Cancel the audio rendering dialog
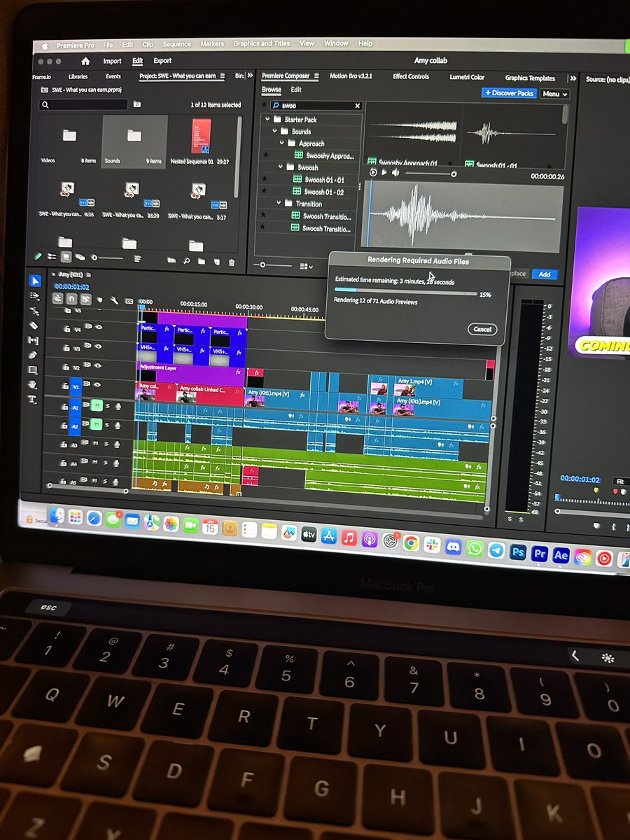Viewport: 630px width, 840px height. pyautogui.click(x=482, y=329)
